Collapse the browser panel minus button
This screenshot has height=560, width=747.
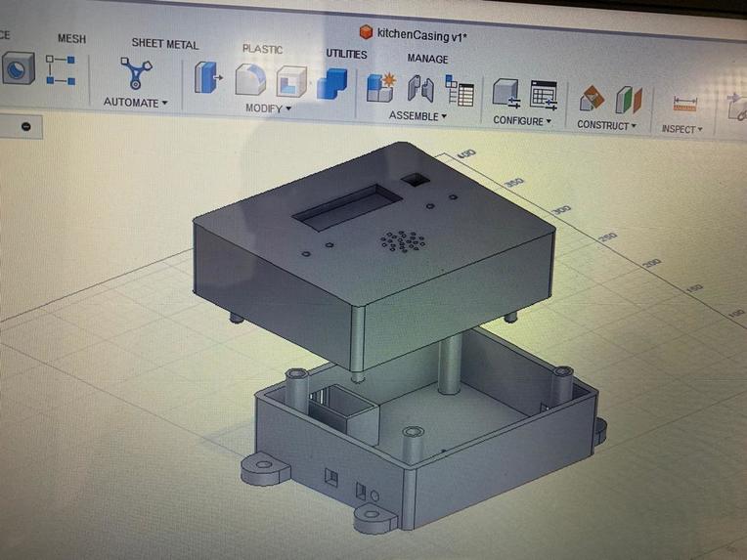click(x=26, y=126)
